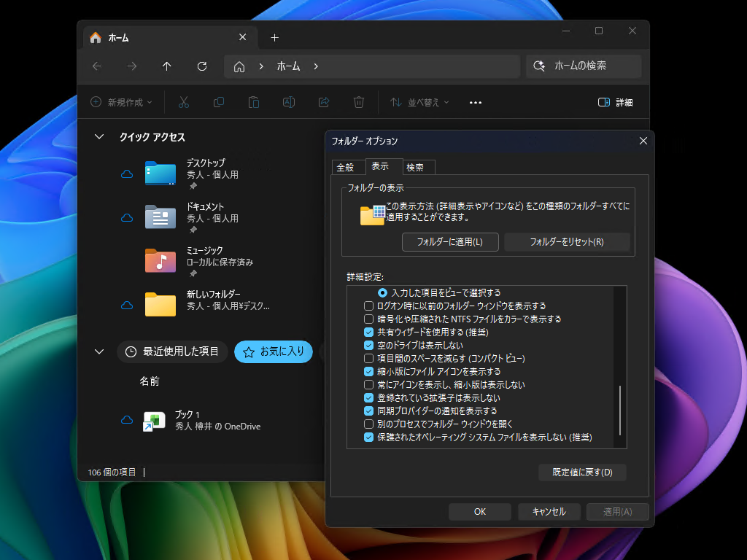This screenshot has height=560, width=747.
Task: Collapse the クイック アクセス section
Action: (x=98, y=136)
